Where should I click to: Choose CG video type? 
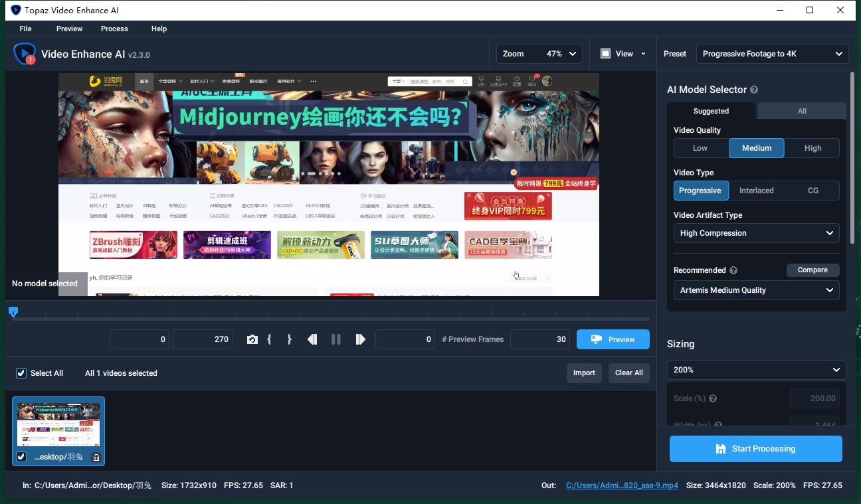click(x=813, y=191)
